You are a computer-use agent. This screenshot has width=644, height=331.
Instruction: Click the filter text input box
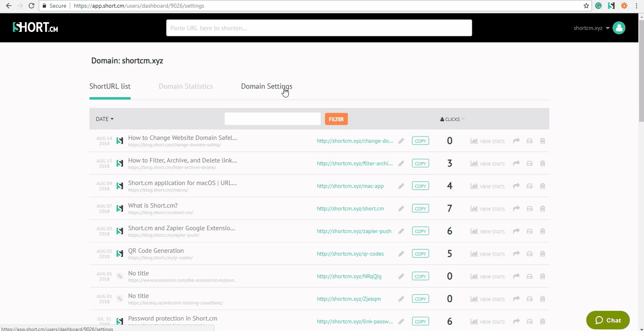(272, 119)
